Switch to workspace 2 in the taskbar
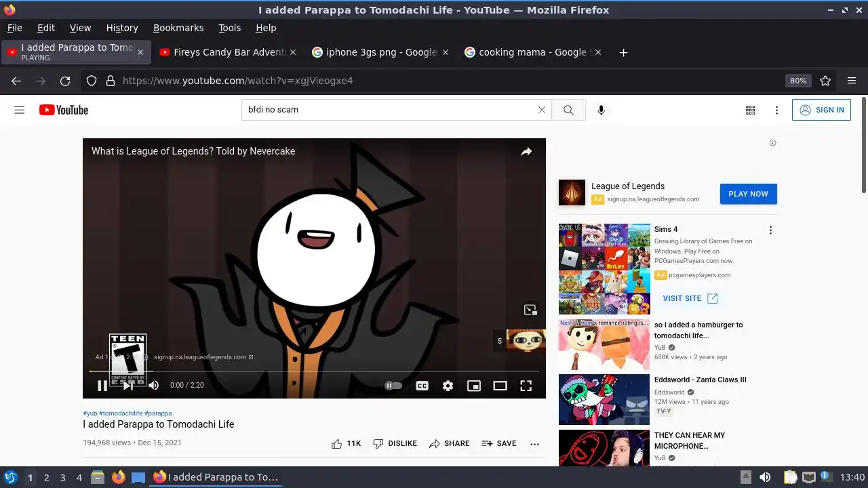Viewport: 868px width, 488px height. [46, 478]
